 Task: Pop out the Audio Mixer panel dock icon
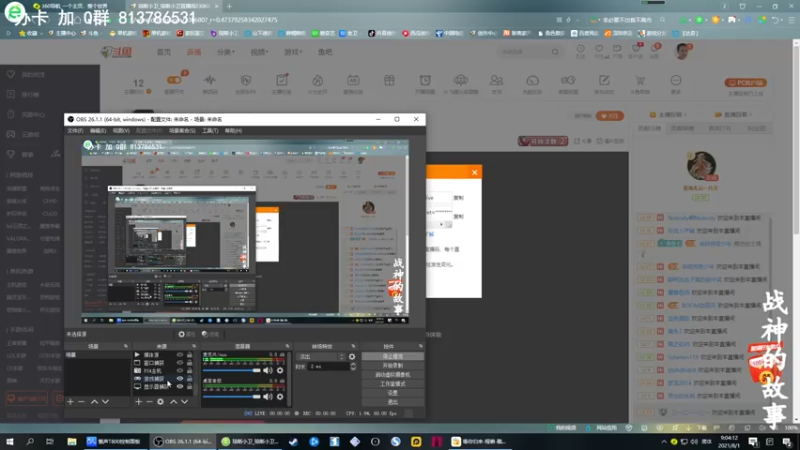(x=287, y=346)
